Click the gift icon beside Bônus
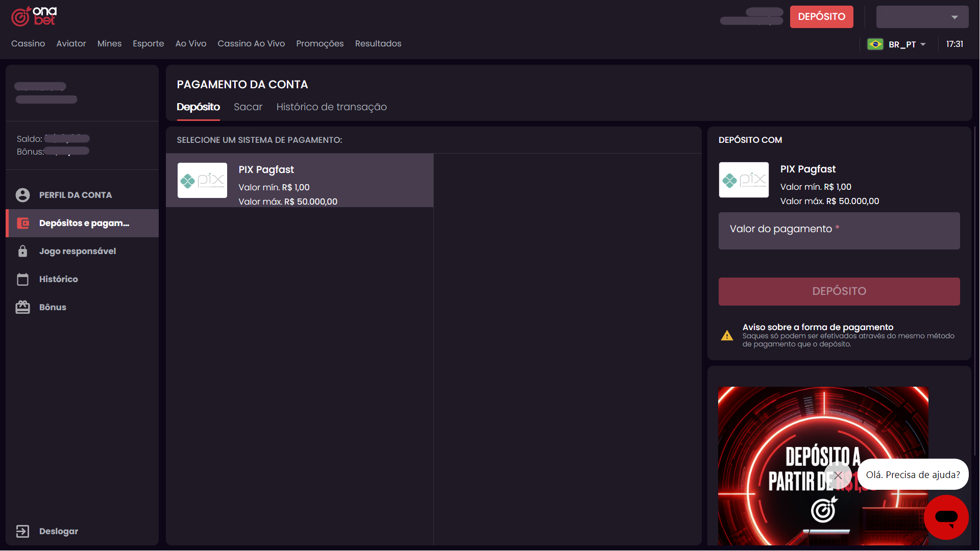980x551 pixels. tap(22, 307)
